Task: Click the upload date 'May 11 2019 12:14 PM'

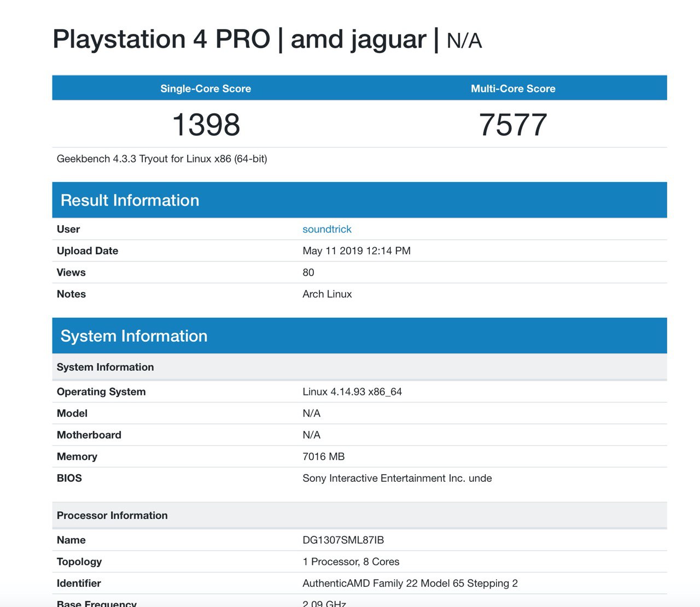Action: pyautogui.click(x=357, y=250)
